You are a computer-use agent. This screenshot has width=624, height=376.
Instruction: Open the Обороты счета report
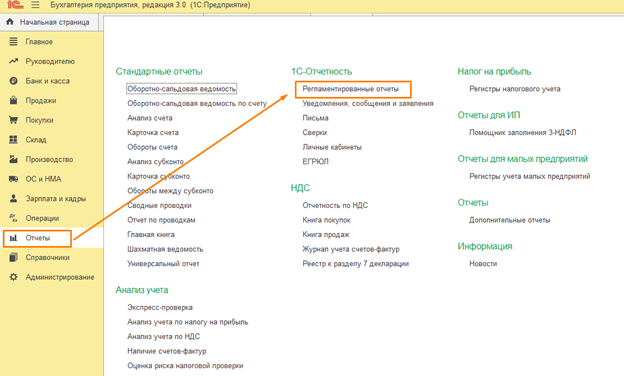click(x=152, y=147)
